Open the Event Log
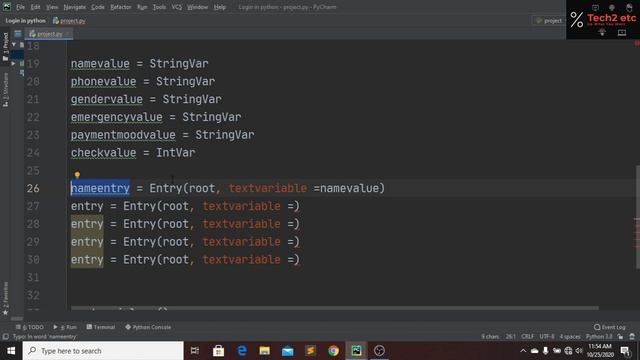 [x=610, y=327]
